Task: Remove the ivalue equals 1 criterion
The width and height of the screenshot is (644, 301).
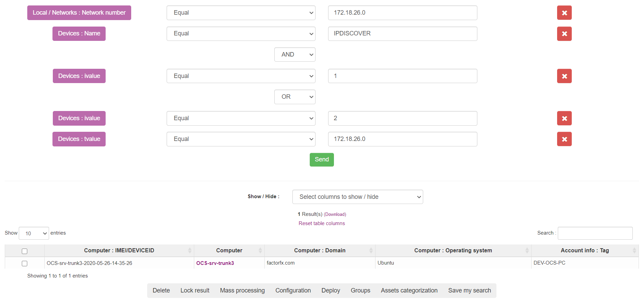Action: tap(564, 76)
